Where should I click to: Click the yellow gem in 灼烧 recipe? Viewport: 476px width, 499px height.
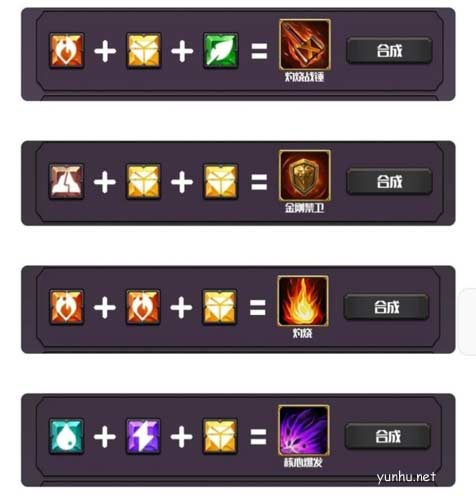220,307
